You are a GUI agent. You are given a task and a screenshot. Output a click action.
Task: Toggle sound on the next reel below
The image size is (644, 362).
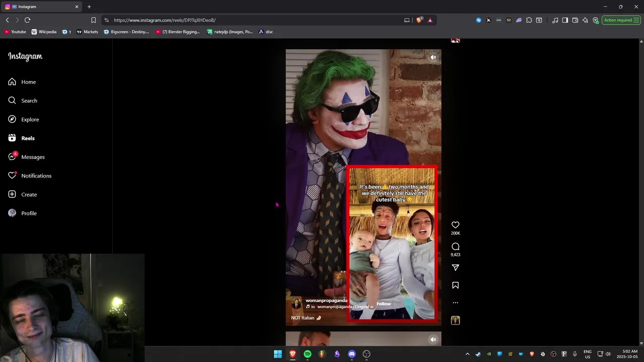433,339
